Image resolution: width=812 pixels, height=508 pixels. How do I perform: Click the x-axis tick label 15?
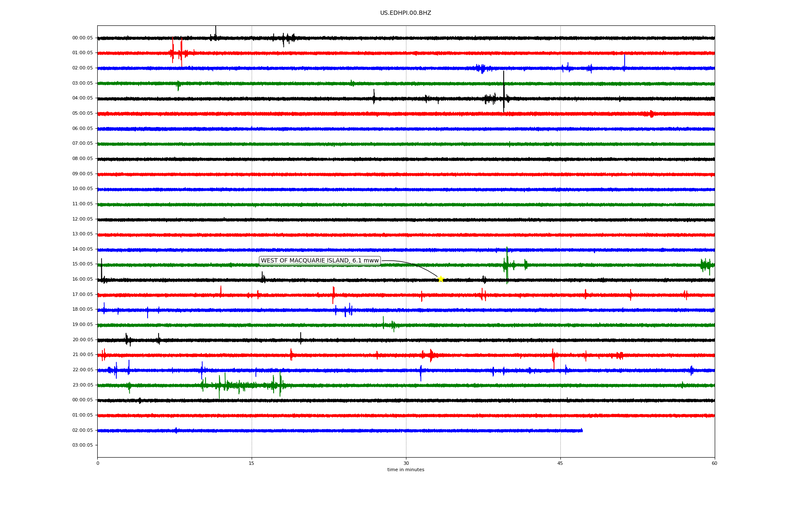tap(252, 464)
